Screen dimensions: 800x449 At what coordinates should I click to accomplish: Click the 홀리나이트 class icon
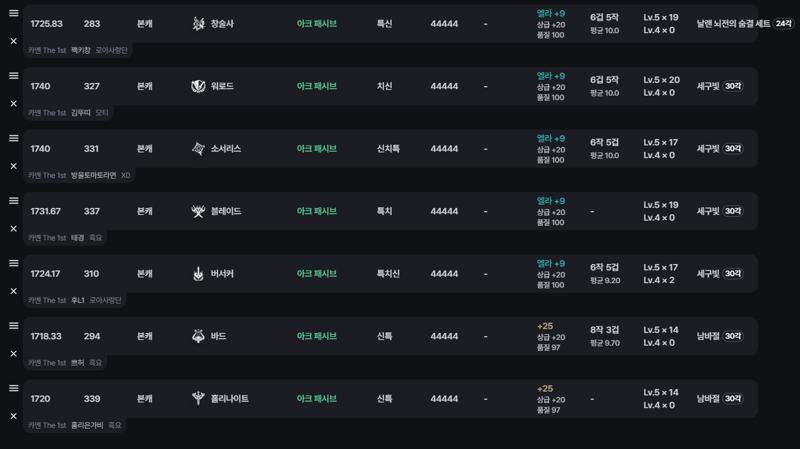[x=198, y=398]
